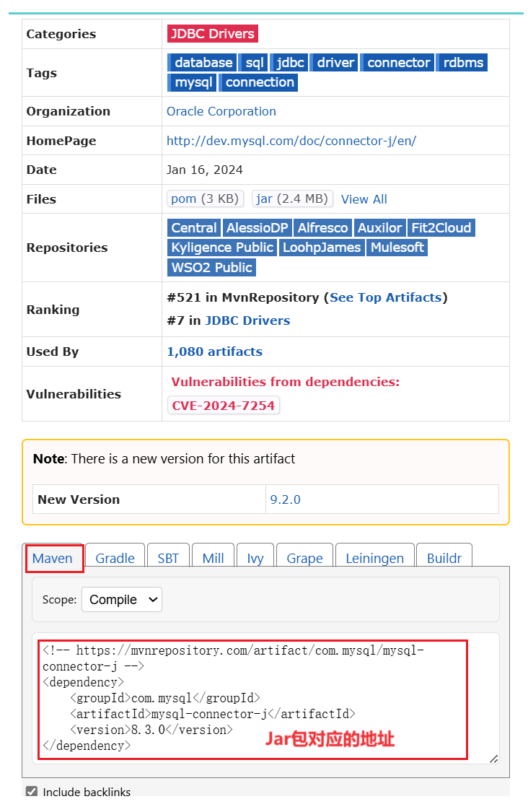Download the jar (2.4 MB) file
Screen dimensions: 528x812
292,199
